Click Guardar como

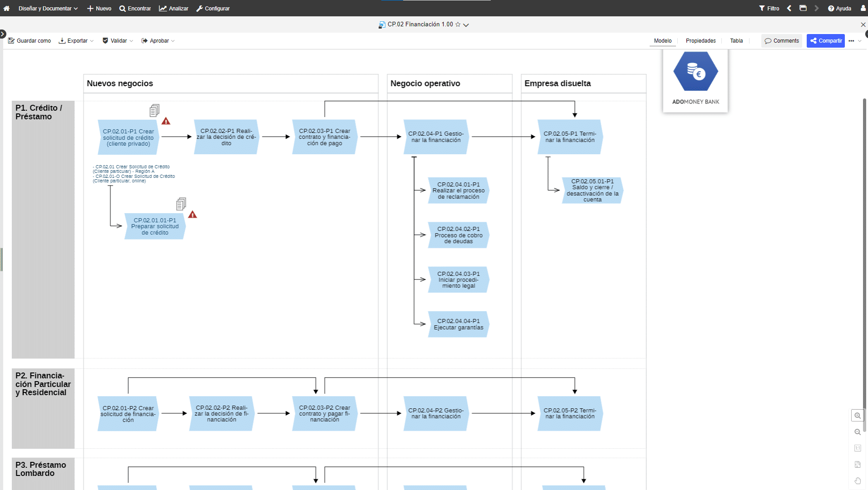pyautogui.click(x=30, y=41)
